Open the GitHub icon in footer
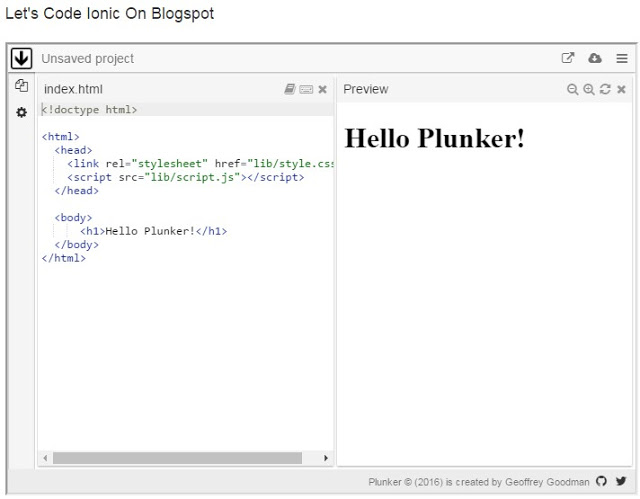The image size is (640, 499). tap(601, 481)
